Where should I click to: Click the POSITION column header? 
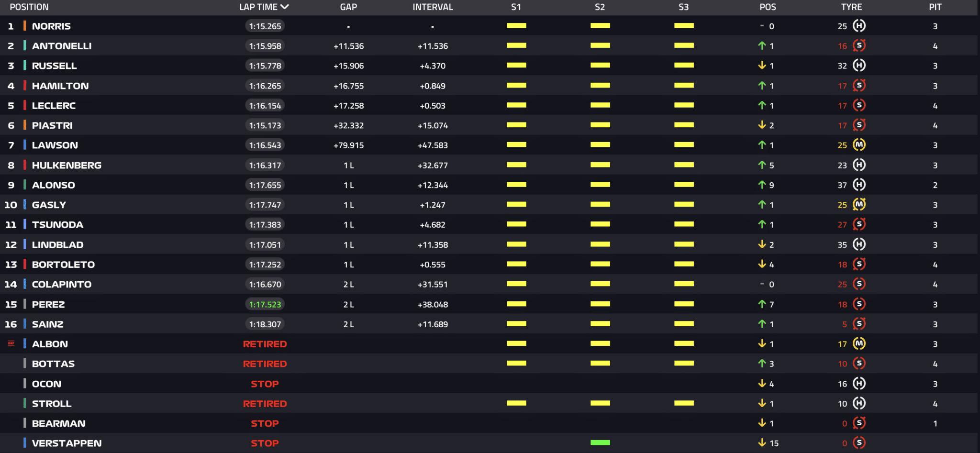tap(29, 7)
